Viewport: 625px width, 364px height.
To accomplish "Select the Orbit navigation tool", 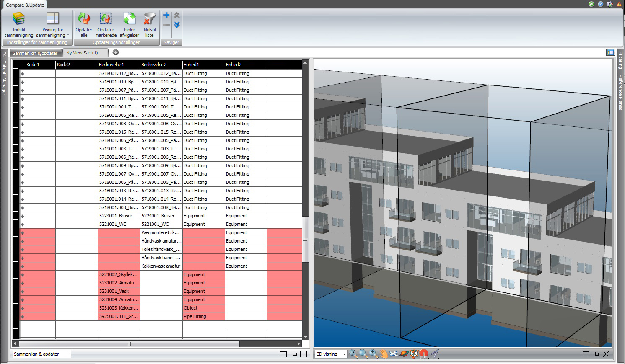I will [404, 354].
